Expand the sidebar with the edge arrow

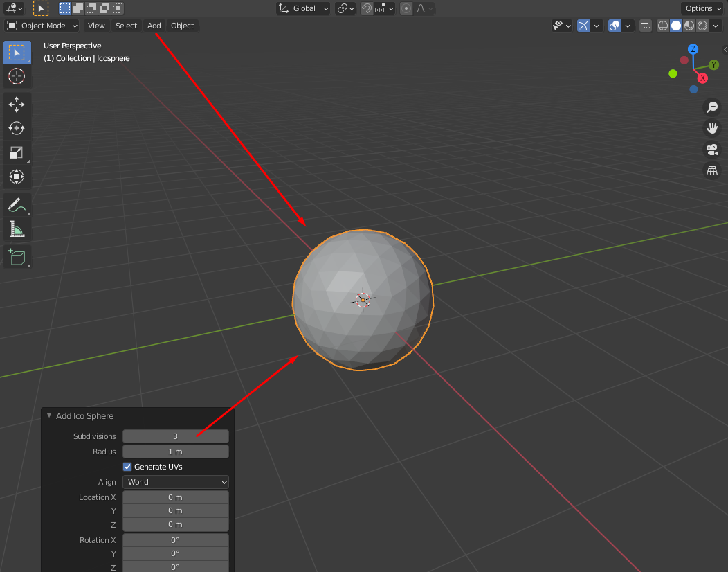[725, 50]
